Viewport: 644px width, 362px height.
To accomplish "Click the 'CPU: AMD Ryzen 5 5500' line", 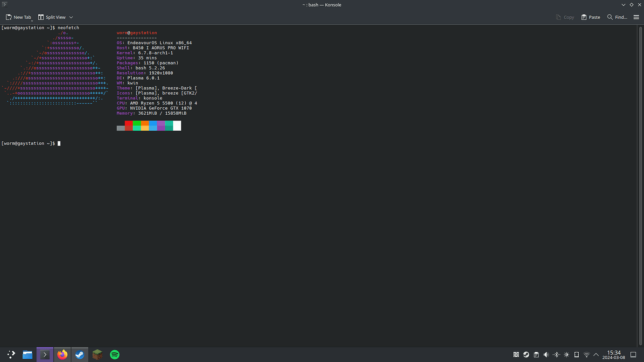I will coord(157,103).
